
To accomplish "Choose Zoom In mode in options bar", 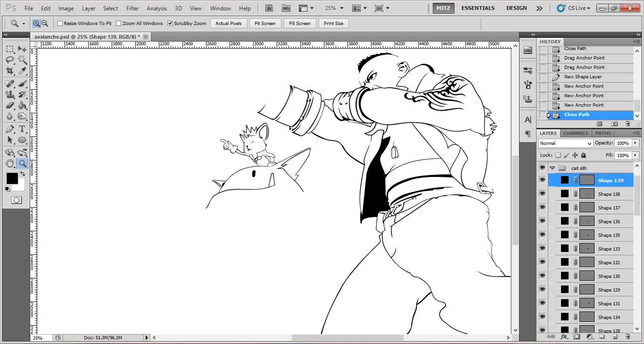I will [37, 23].
